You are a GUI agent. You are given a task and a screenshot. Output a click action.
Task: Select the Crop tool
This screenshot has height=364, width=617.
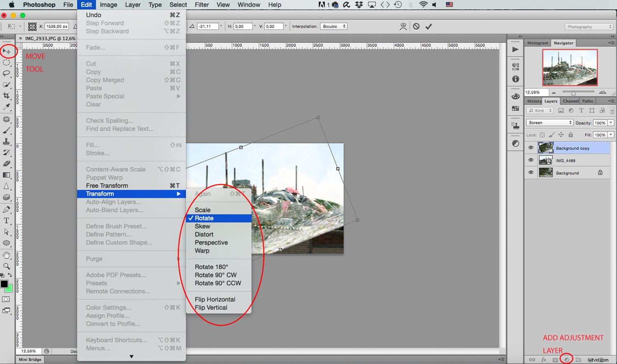point(7,95)
